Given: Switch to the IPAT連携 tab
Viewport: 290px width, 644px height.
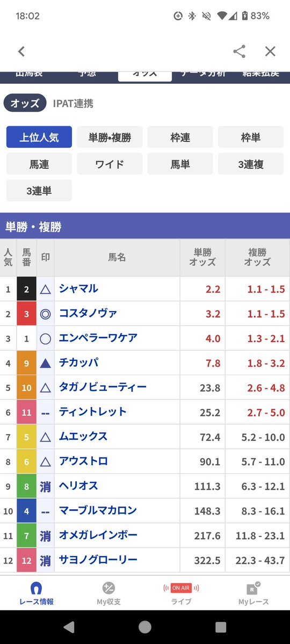Looking at the screenshot, I should [73, 104].
